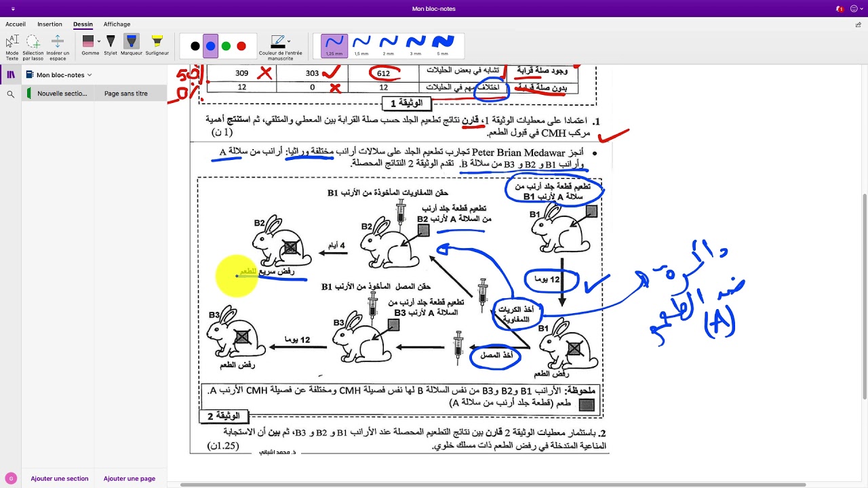Open the Gomme eraser options arrow

pyautogui.click(x=99, y=41)
